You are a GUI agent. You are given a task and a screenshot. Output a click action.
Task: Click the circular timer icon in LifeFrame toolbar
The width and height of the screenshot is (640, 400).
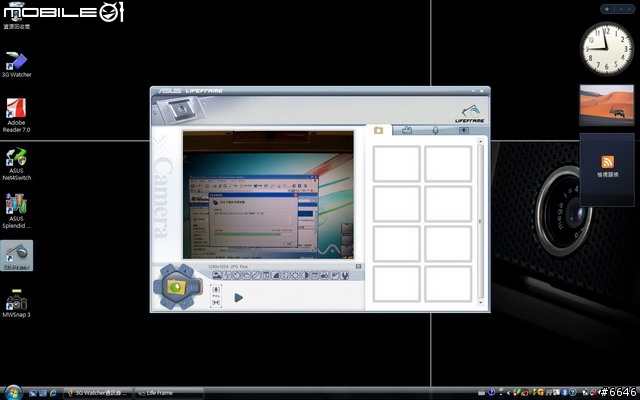click(x=236, y=276)
